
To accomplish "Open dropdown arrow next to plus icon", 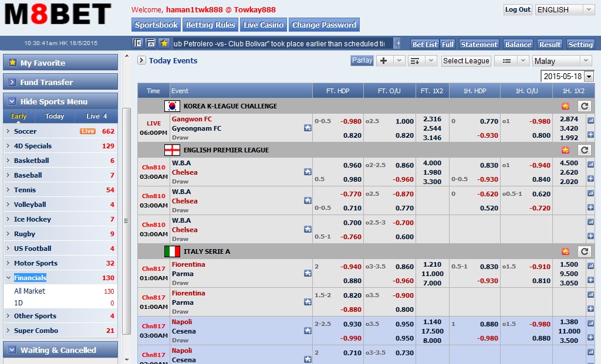I will [399, 60].
